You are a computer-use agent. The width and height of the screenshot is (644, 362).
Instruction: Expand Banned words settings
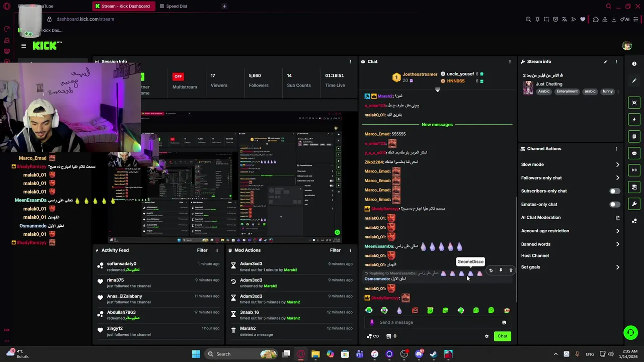(618, 244)
